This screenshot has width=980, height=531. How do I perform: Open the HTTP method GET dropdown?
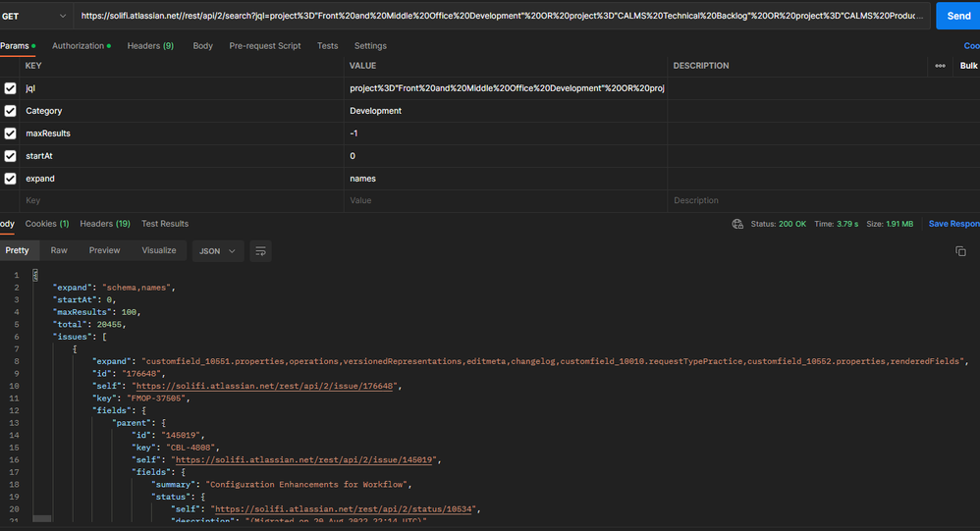coord(34,17)
